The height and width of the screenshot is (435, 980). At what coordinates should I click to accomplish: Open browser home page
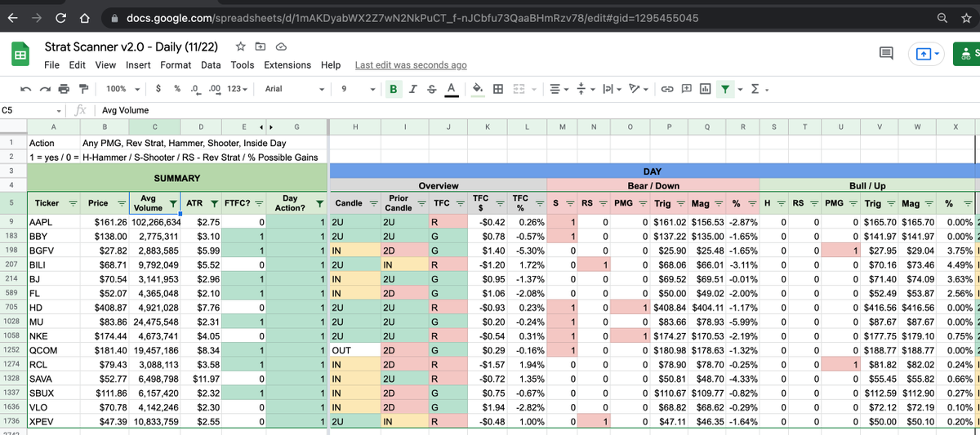pyautogui.click(x=85, y=18)
